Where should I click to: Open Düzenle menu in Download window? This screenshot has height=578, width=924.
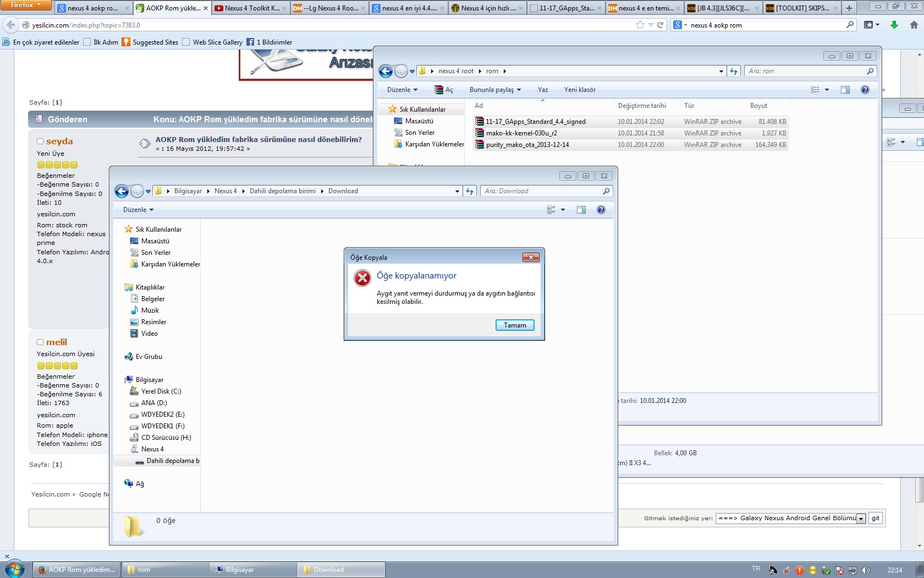(x=138, y=210)
